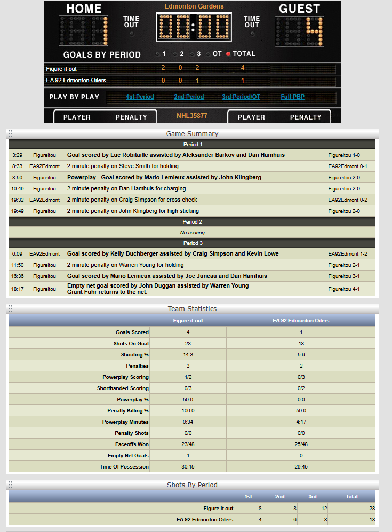Click Figure it out shots row label

click(x=218, y=508)
